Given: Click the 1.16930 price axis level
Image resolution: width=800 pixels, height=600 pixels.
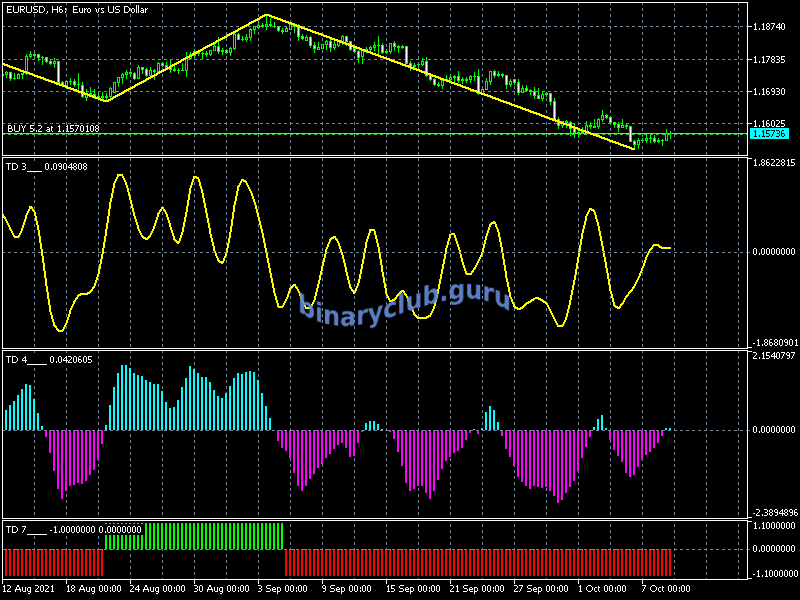Looking at the screenshot, I should (x=770, y=92).
